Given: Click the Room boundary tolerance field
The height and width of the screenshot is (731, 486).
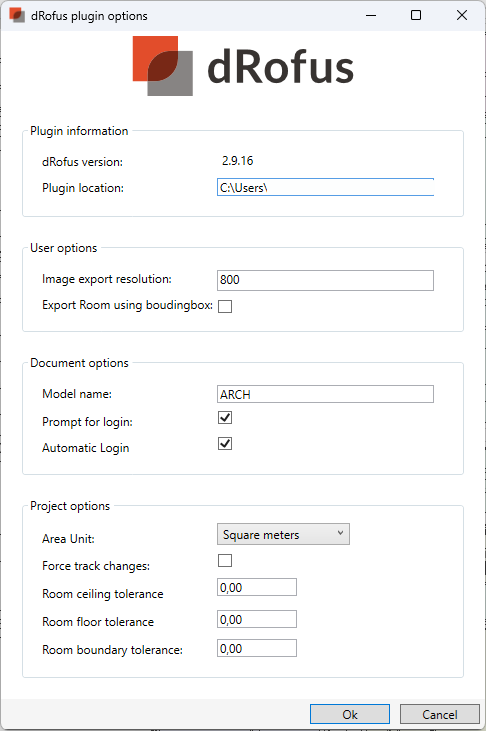Looking at the screenshot, I should click(x=257, y=648).
